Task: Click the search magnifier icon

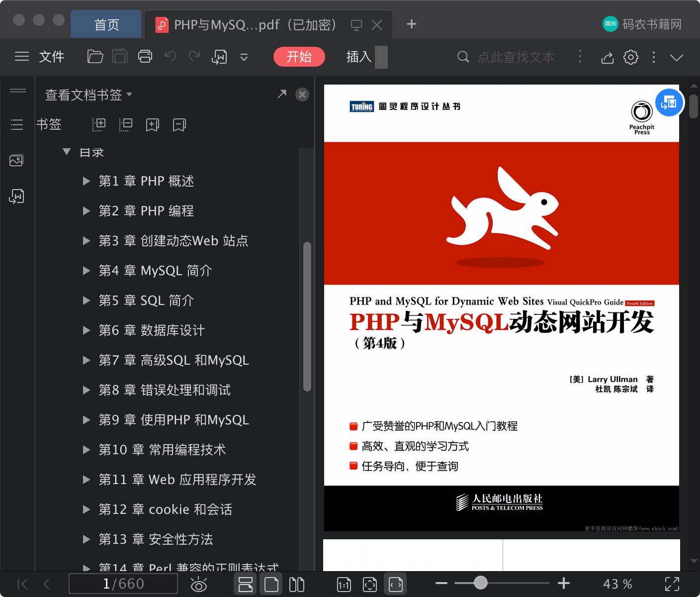Action: [x=463, y=57]
